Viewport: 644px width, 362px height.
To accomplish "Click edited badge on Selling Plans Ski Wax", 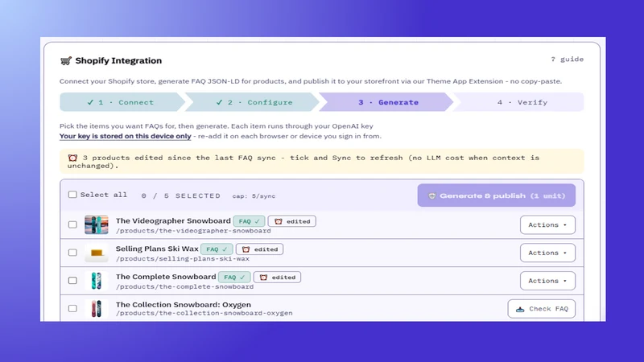I will tap(259, 249).
